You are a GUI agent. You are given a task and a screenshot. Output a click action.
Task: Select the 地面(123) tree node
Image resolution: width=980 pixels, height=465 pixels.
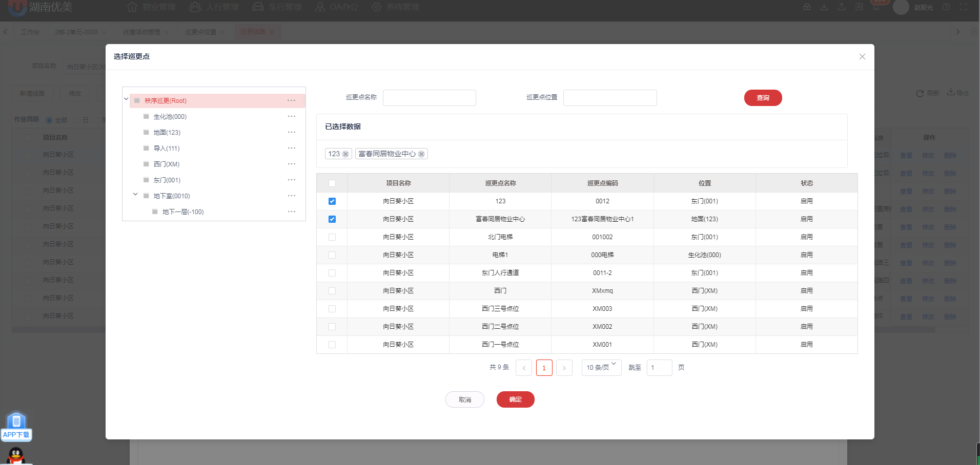(167, 133)
